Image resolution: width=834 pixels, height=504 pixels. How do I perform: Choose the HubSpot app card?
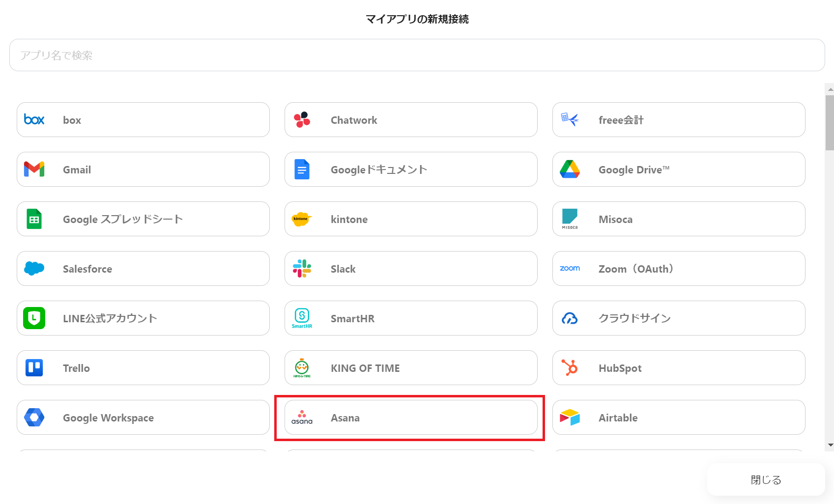679,368
